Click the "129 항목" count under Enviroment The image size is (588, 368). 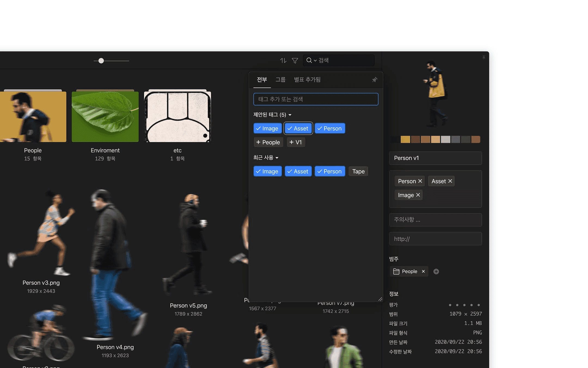pyautogui.click(x=105, y=159)
